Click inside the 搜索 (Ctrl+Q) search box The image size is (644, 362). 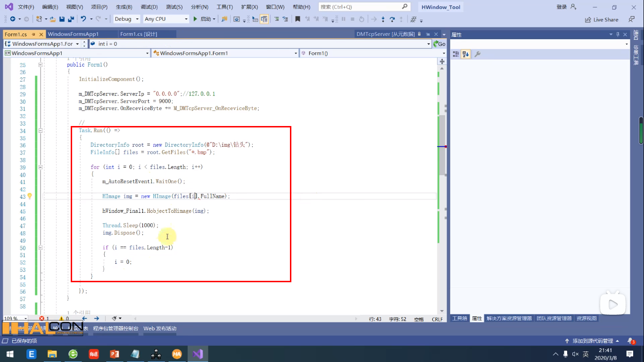(x=358, y=7)
